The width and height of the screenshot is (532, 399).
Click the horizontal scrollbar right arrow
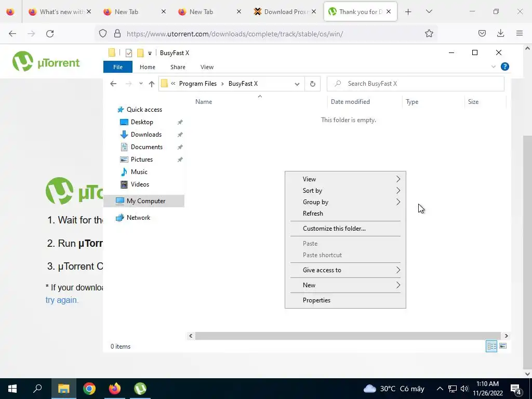(x=506, y=336)
